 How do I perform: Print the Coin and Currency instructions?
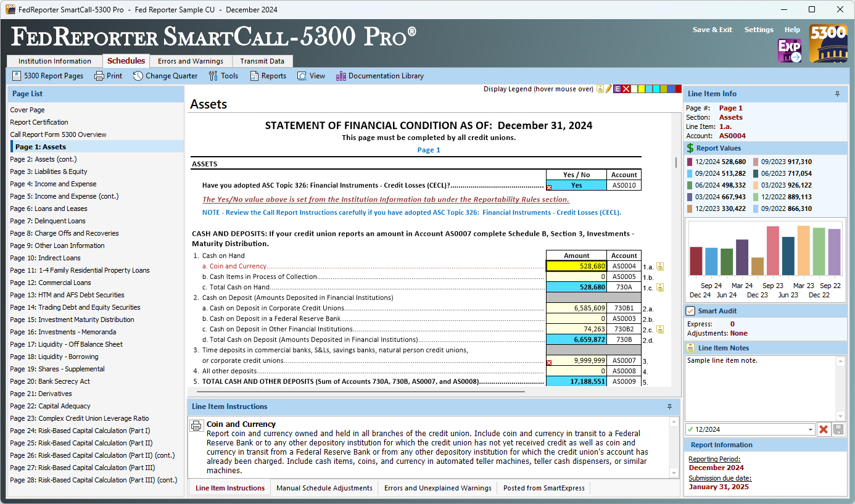point(196,426)
